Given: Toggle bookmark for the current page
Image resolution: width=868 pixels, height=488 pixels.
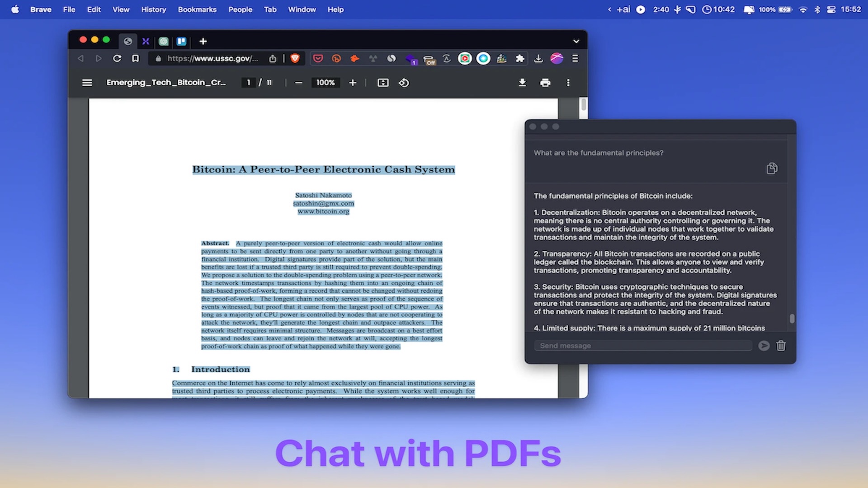Looking at the screenshot, I should click(x=135, y=58).
